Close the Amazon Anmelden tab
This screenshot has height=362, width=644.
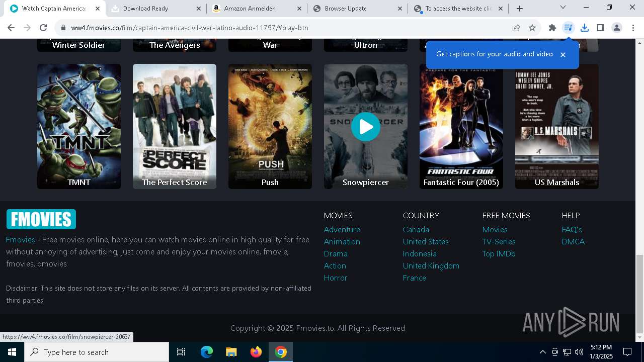[x=299, y=9]
